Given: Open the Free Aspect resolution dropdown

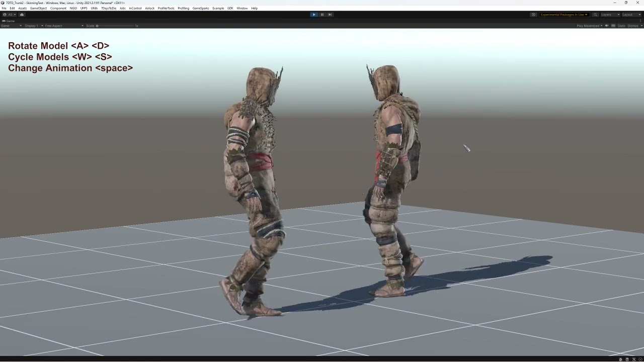Looking at the screenshot, I should coord(64,26).
